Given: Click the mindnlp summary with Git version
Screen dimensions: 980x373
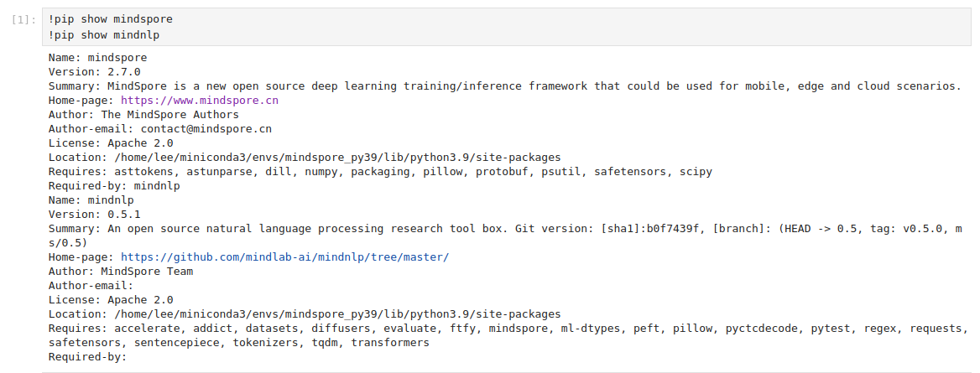Looking at the screenshot, I should click(503, 228).
